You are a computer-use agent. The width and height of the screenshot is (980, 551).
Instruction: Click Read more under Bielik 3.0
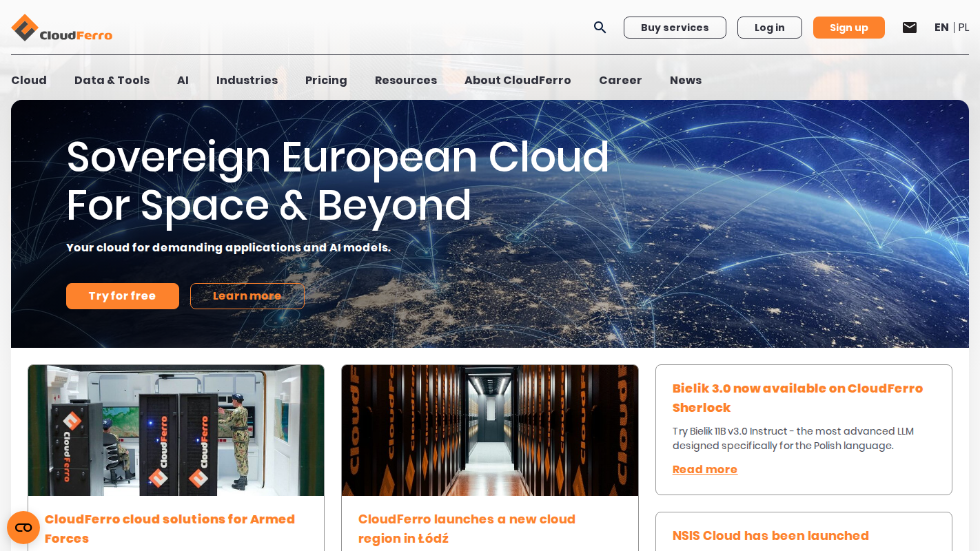(705, 470)
